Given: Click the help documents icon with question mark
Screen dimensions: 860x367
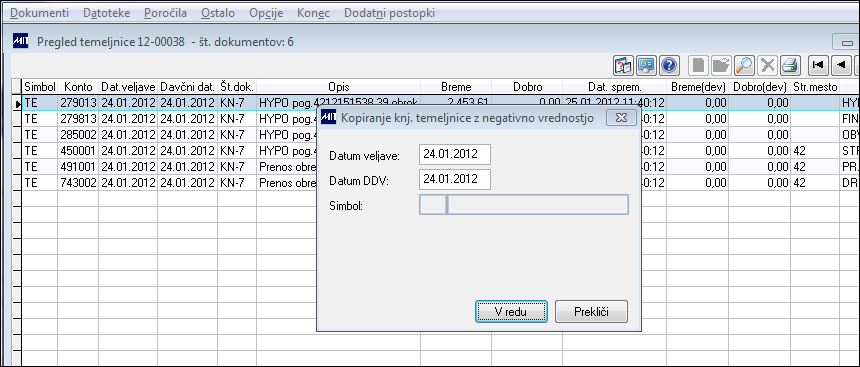Looking at the screenshot, I should [x=623, y=66].
